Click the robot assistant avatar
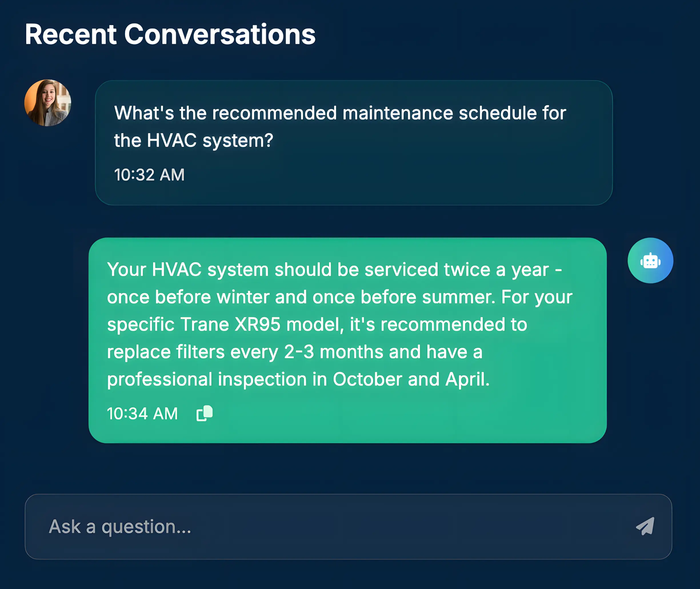Viewport: 700px width, 589px height. coord(650,261)
